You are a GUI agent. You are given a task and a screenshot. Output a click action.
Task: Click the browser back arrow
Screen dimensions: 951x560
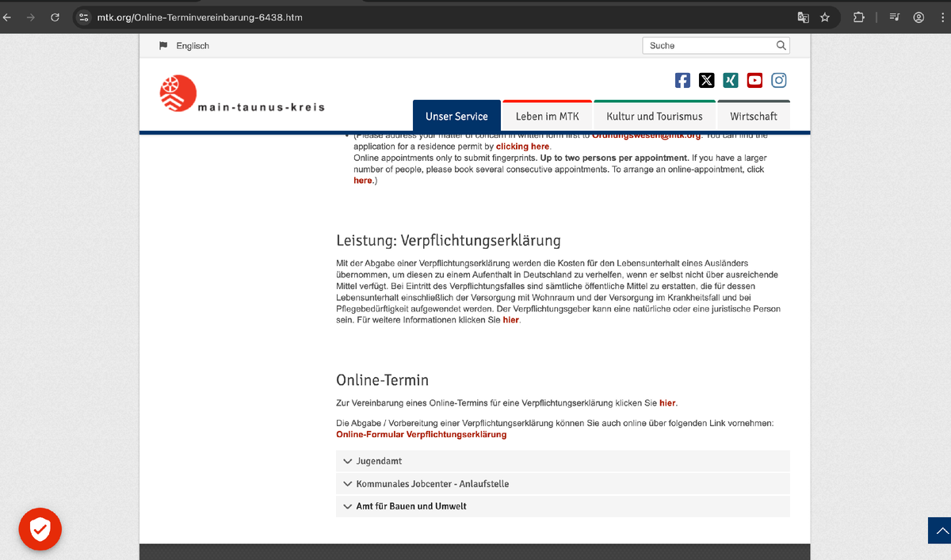point(7,17)
